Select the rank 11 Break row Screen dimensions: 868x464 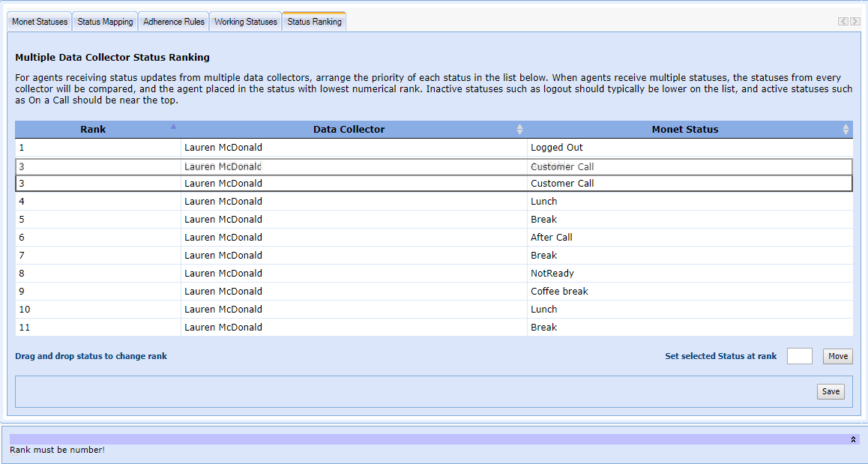pos(543,328)
